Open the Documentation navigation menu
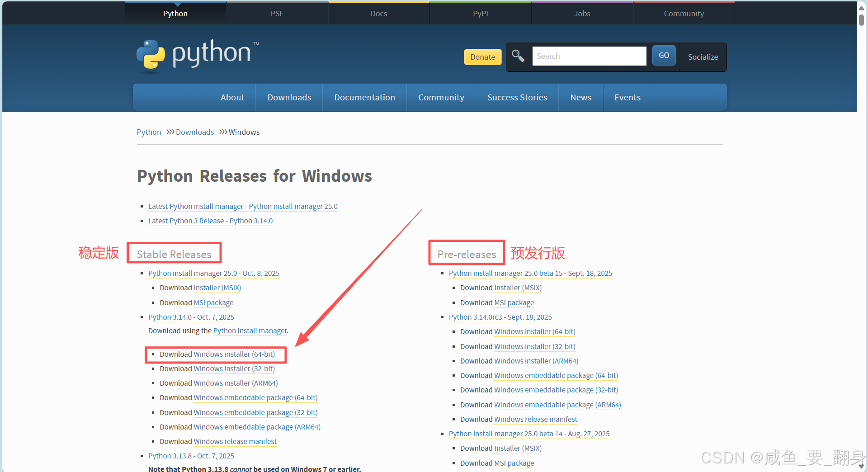The height and width of the screenshot is (472, 868). [364, 97]
